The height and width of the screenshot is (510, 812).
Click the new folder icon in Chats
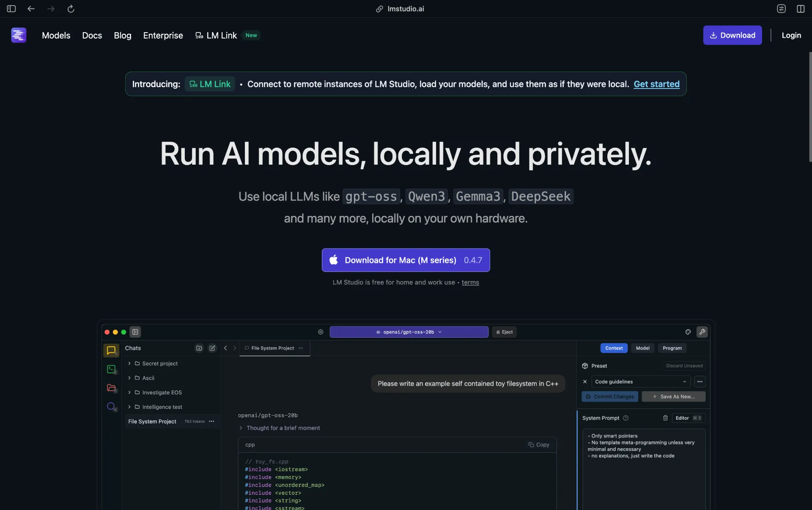click(199, 348)
